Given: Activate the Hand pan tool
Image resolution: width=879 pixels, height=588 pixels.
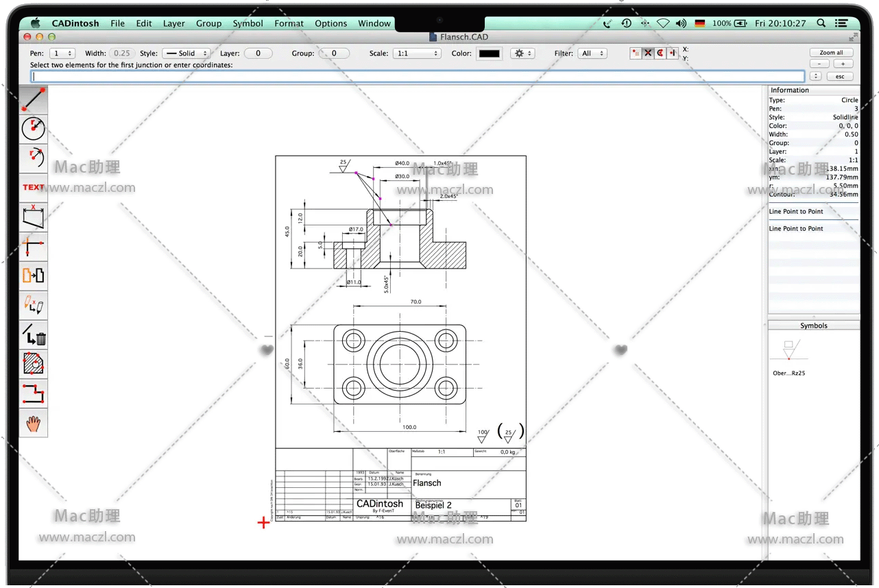Looking at the screenshot, I should point(33,424).
